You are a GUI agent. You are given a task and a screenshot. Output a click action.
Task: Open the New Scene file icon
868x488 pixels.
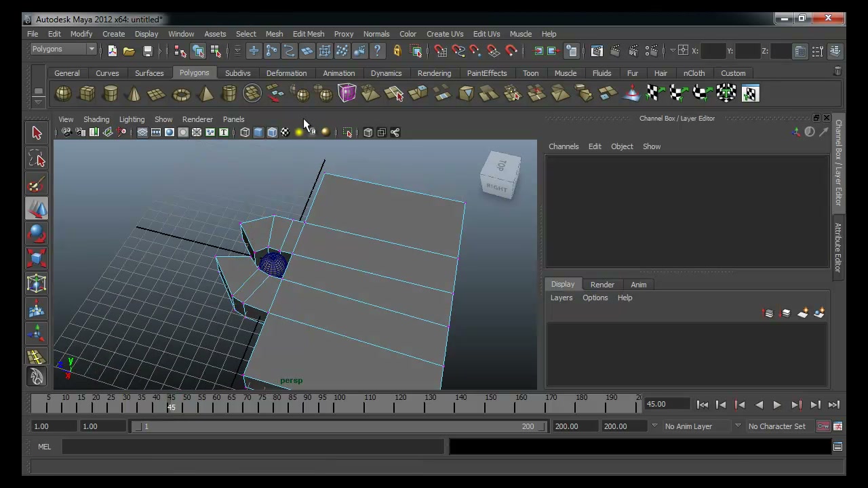tap(112, 51)
